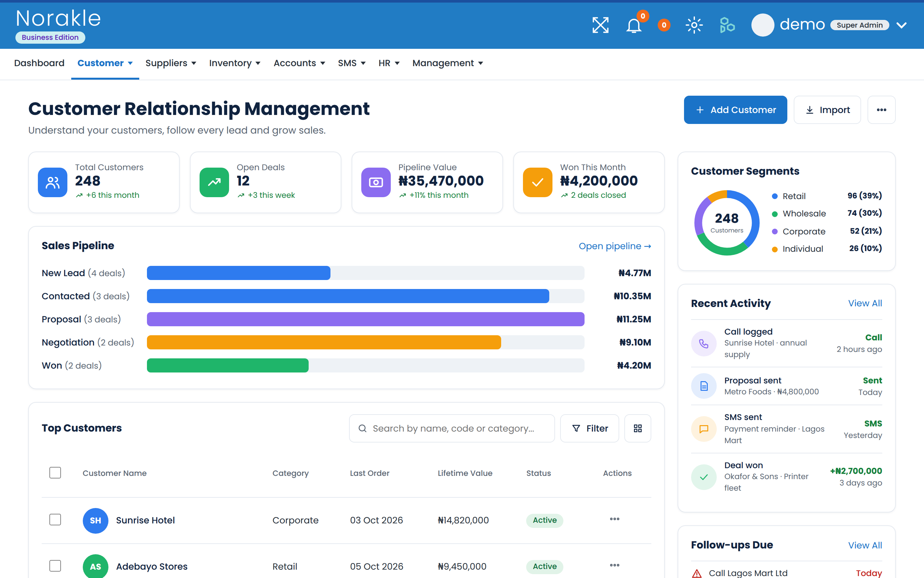Go to the Dashboard menu item
This screenshot has width=924, height=578.
(x=39, y=63)
